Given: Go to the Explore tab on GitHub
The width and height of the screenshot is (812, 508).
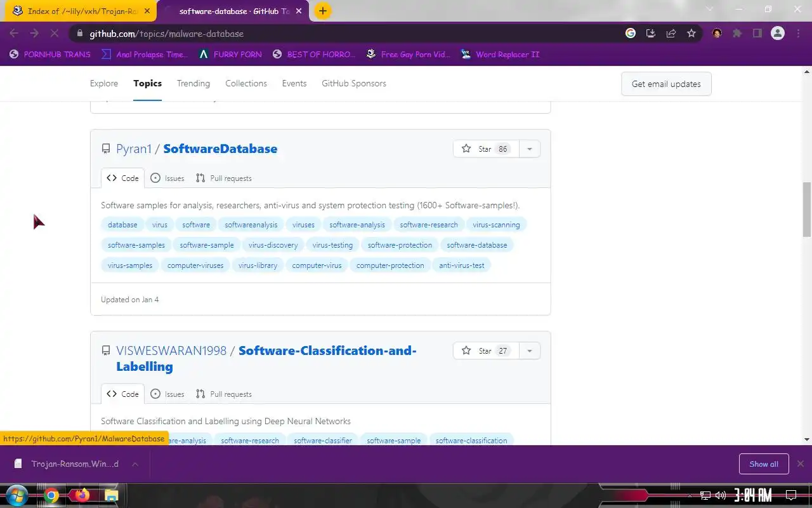Looking at the screenshot, I should point(104,83).
